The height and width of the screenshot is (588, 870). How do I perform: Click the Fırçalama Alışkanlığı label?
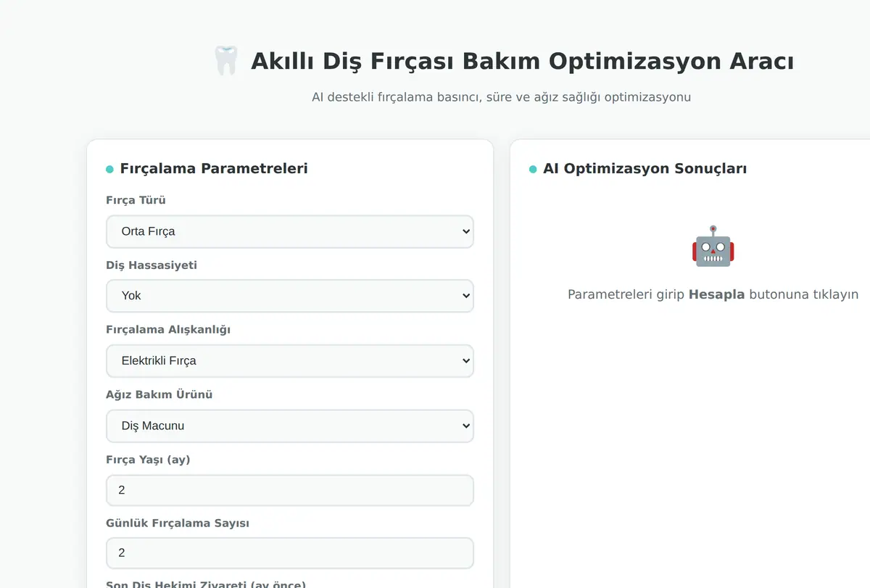168,330
